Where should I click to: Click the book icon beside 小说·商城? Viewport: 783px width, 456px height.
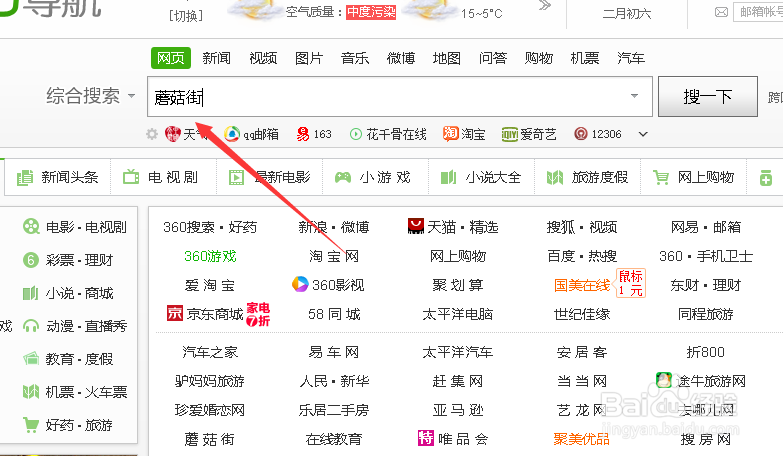[x=30, y=293]
